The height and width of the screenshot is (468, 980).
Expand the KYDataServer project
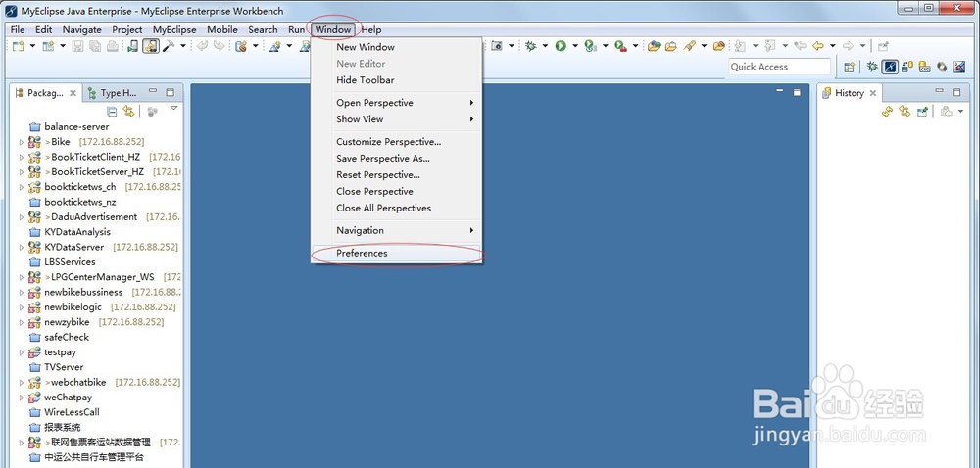click(22, 247)
